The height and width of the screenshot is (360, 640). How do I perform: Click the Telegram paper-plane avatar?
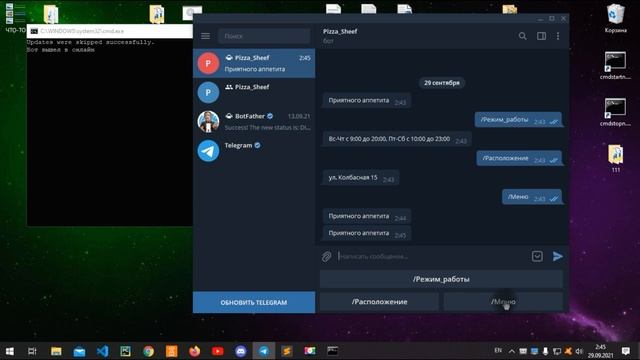tap(208, 151)
